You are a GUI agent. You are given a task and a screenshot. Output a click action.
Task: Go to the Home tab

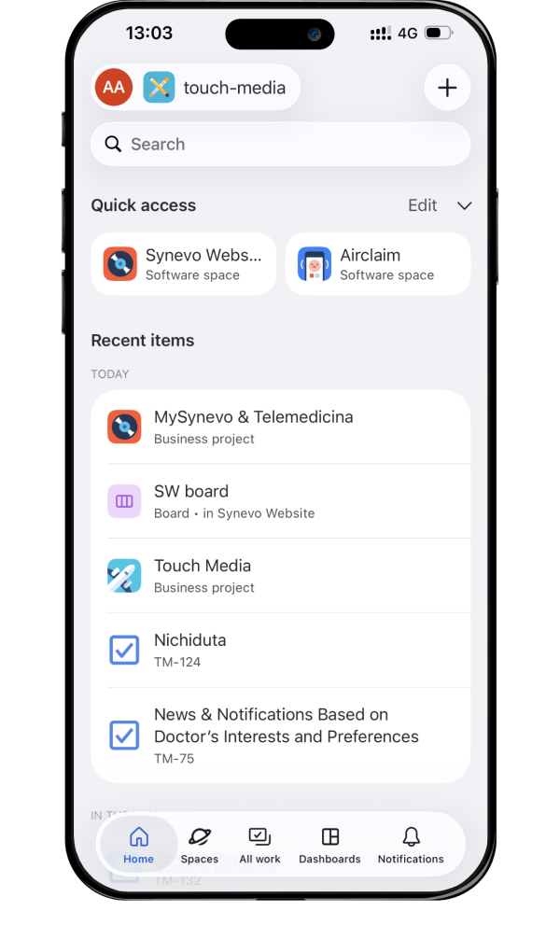138,845
